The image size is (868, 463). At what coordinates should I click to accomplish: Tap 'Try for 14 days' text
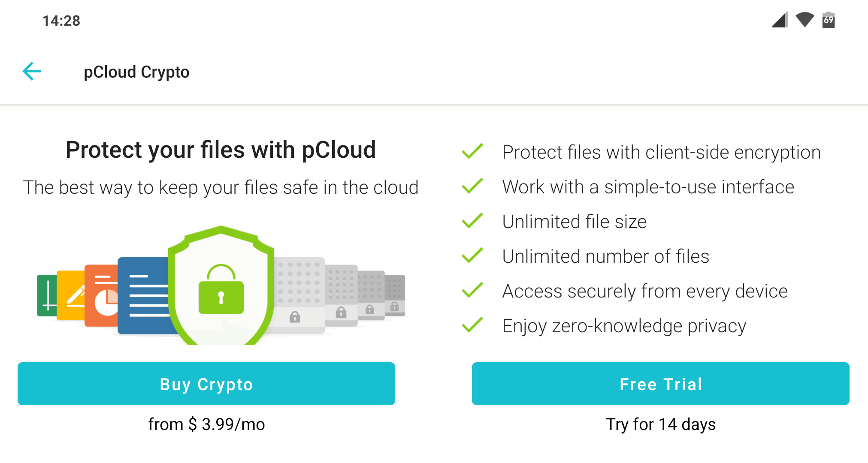661,424
